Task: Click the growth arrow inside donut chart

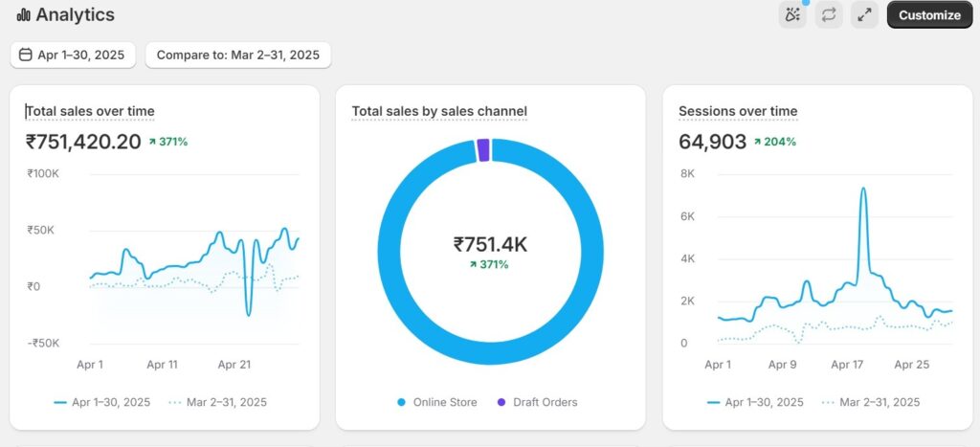Action: coord(473,264)
